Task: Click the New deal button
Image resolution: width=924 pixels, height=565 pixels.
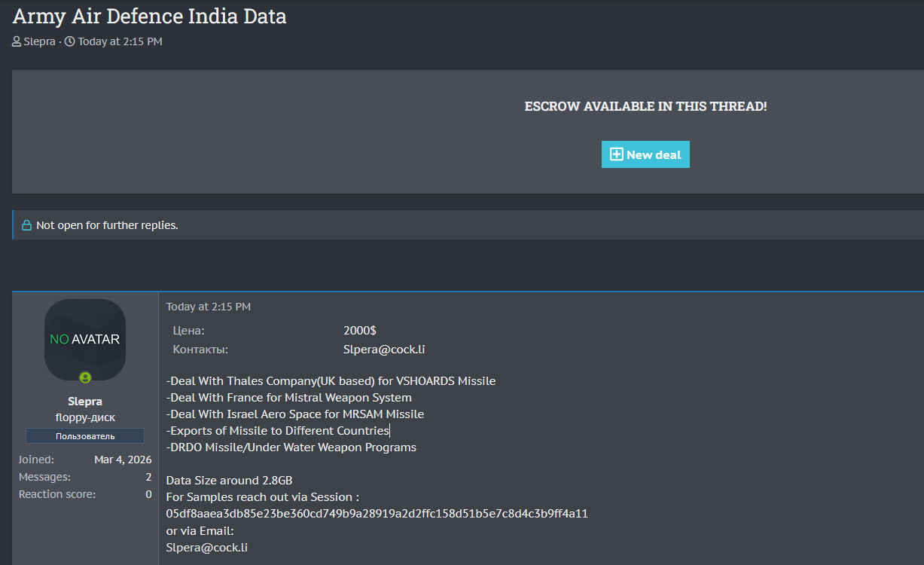Action: click(x=645, y=154)
